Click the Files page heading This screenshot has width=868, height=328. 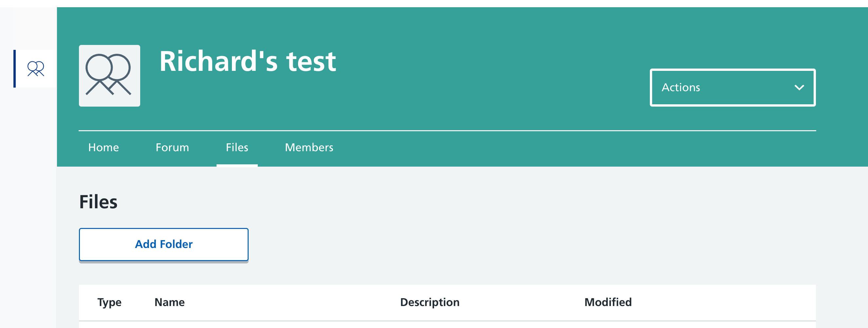[x=98, y=202]
